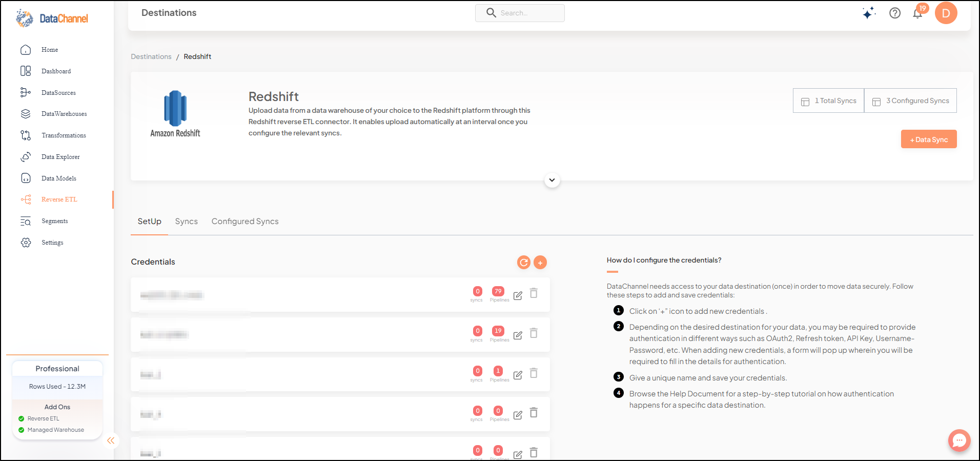Open Home from the sidebar

click(50, 50)
